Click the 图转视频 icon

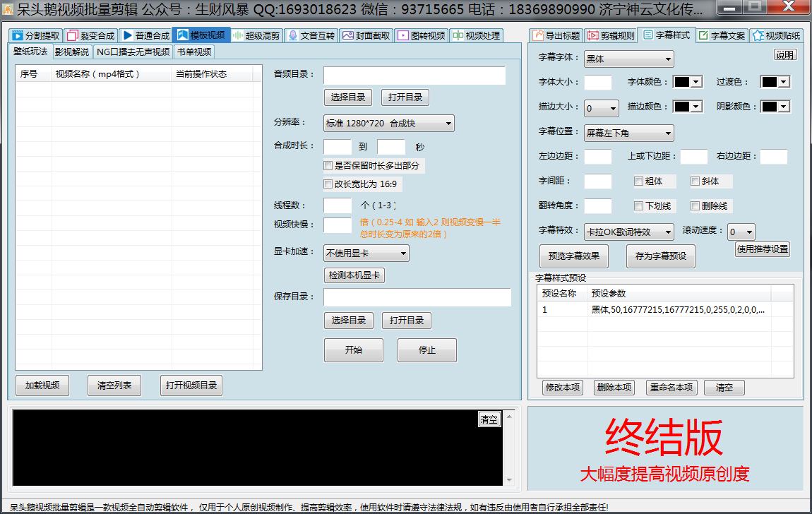[x=403, y=35]
